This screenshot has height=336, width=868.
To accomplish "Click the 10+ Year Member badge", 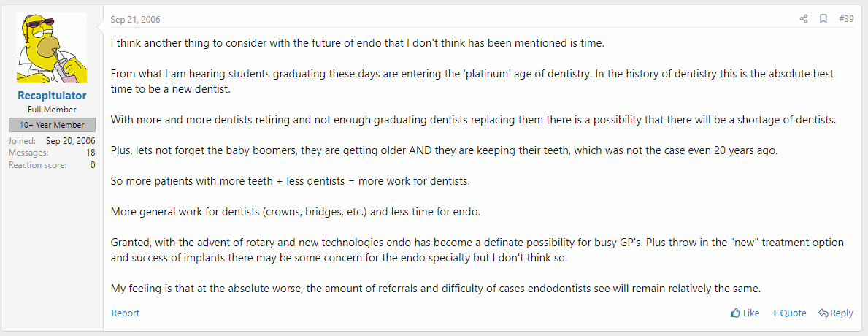I will pyautogui.click(x=52, y=125).
